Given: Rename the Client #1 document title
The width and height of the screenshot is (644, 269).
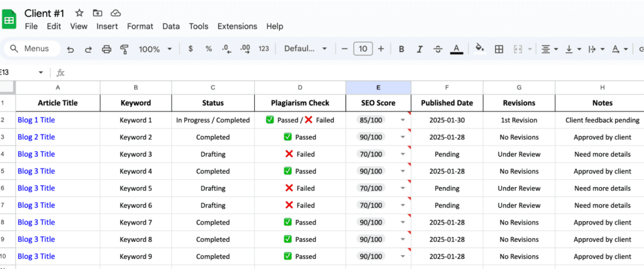Looking at the screenshot, I should pyautogui.click(x=45, y=13).
